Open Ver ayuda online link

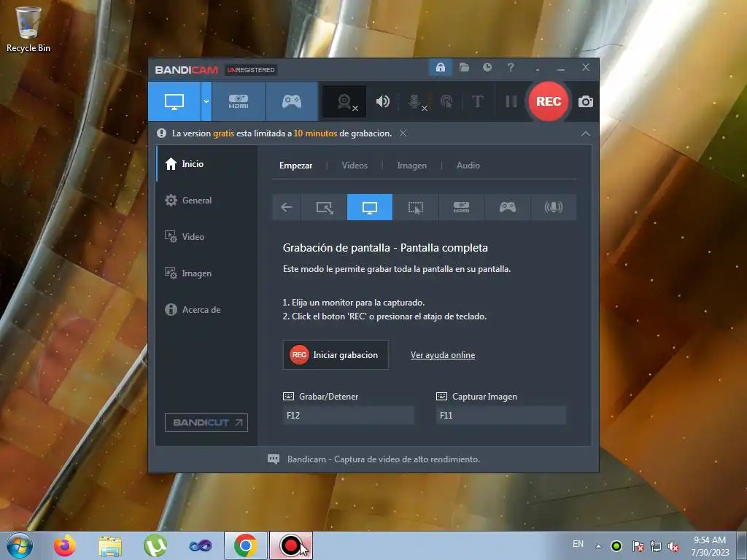tap(443, 355)
